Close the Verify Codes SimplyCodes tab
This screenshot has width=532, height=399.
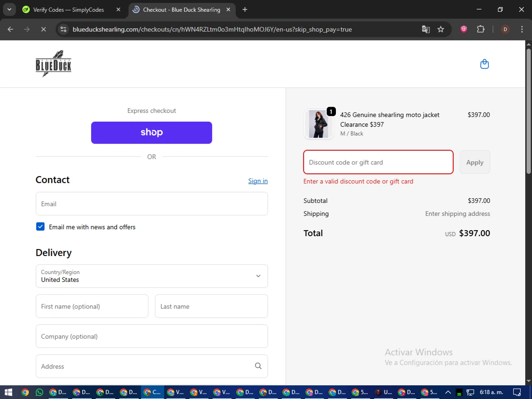tap(118, 10)
